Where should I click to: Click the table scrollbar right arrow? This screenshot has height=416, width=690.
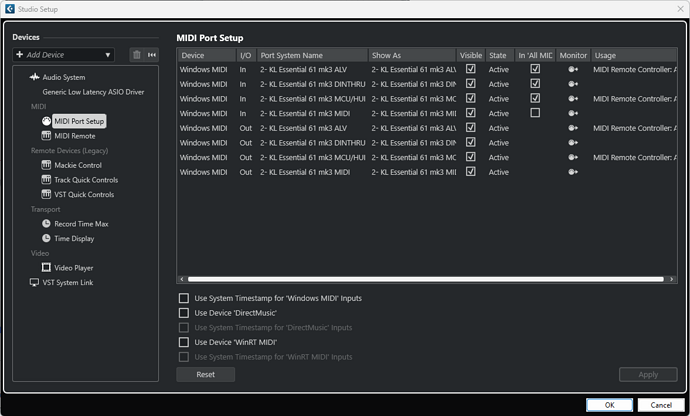[x=671, y=279]
